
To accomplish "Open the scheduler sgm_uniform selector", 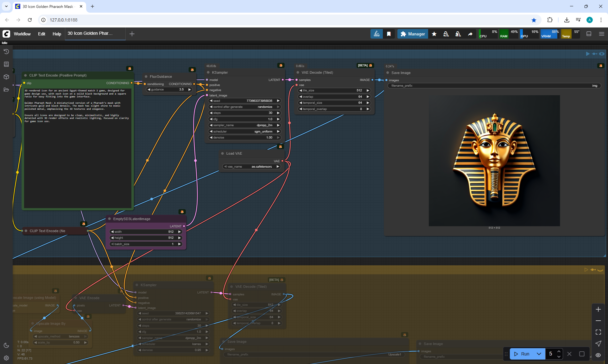I will (x=244, y=132).
